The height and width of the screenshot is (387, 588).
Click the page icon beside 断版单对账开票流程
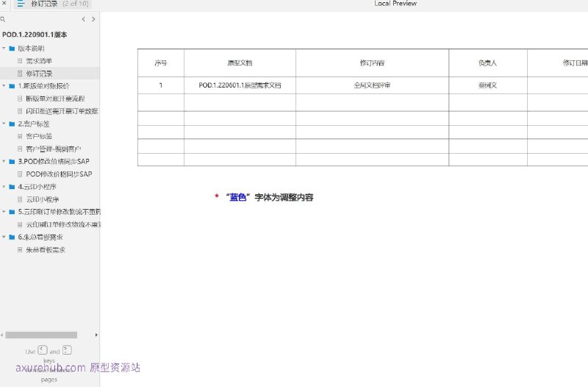point(20,99)
